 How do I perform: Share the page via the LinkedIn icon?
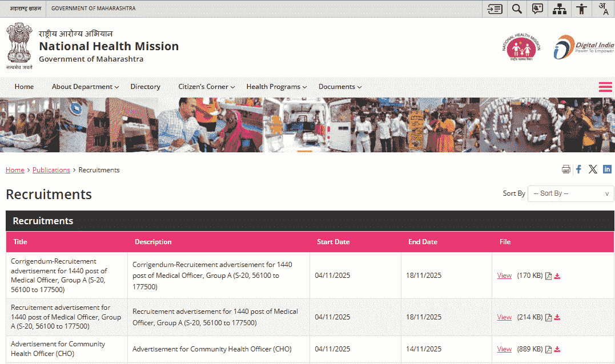click(607, 169)
